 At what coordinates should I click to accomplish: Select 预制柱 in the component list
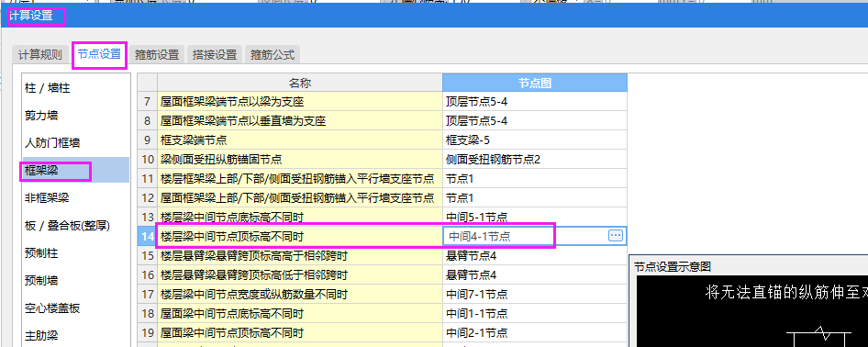76,253
